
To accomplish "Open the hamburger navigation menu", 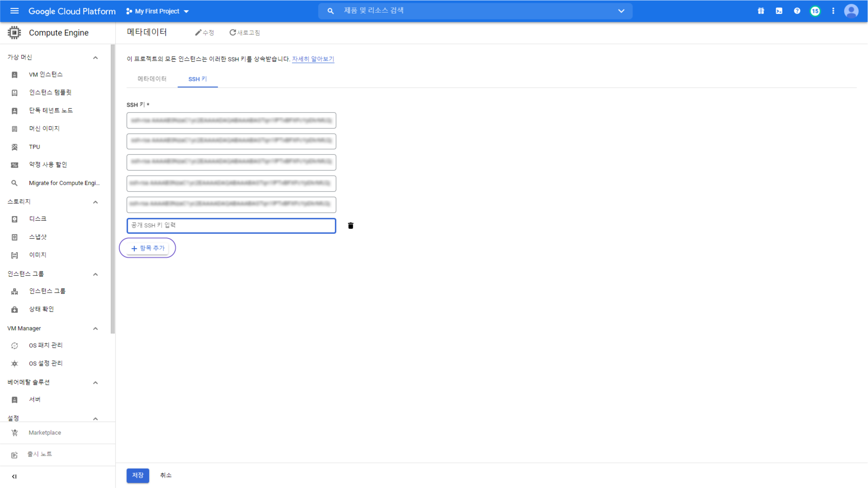I will click(14, 11).
